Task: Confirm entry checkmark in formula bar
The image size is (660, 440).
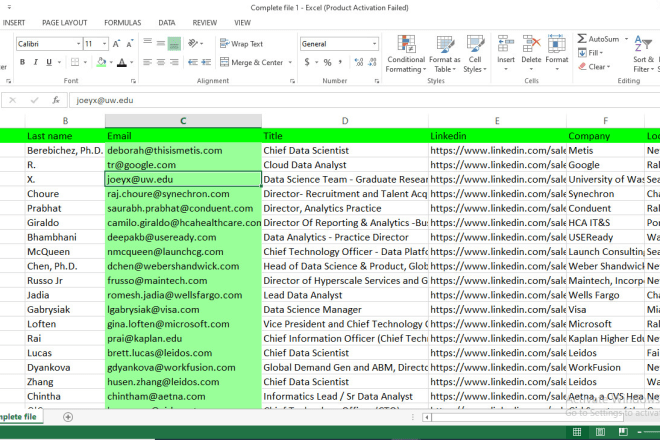Action: pyautogui.click(x=34, y=100)
